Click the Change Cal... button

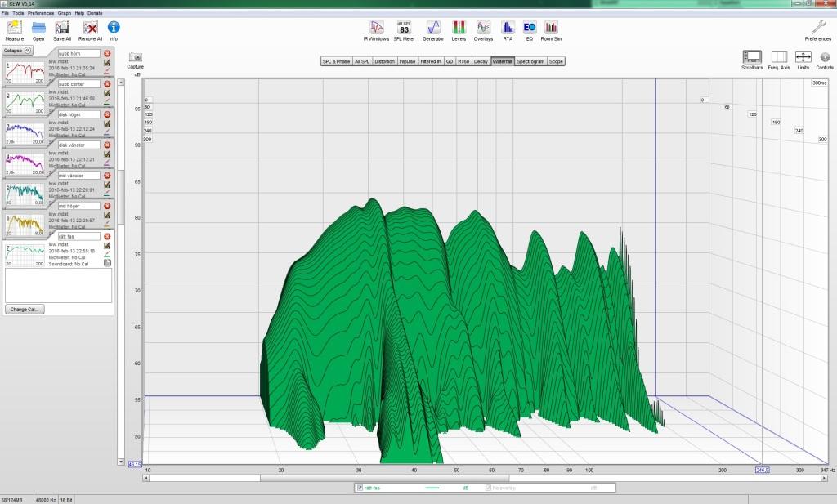pos(25,310)
